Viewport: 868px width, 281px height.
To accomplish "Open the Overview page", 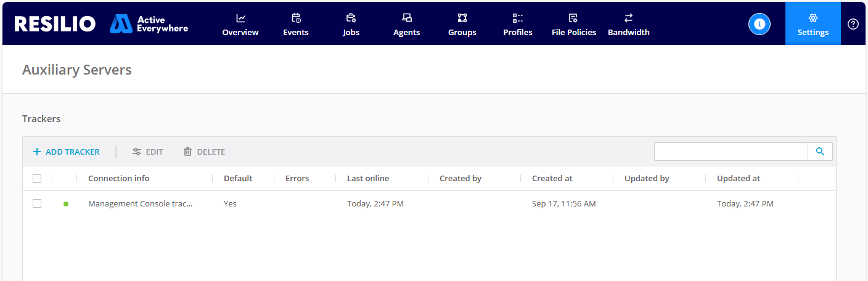I will [240, 25].
